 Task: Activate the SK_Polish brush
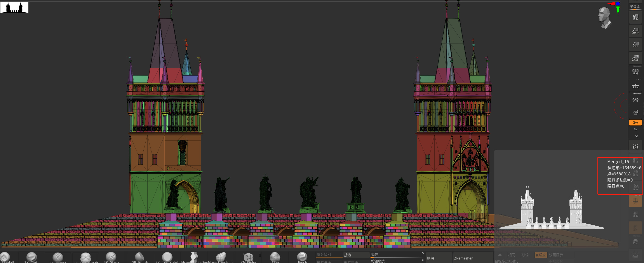click(x=140, y=258)
